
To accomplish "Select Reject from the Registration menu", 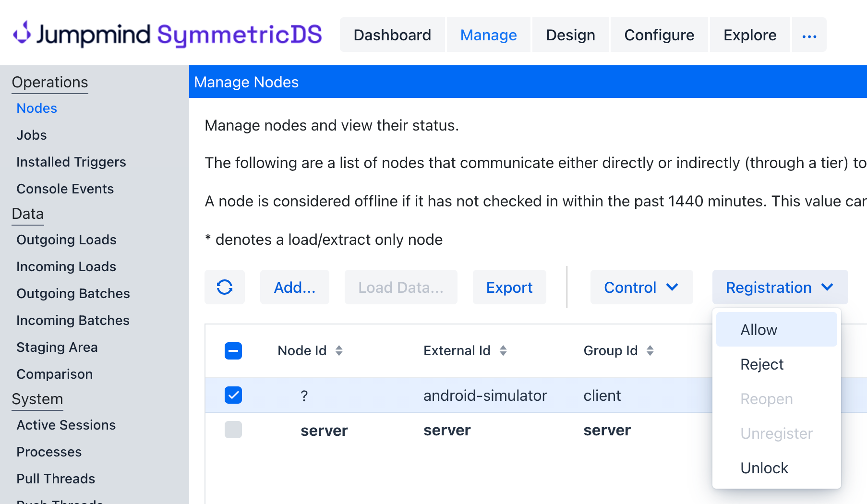I will (762, 364).
